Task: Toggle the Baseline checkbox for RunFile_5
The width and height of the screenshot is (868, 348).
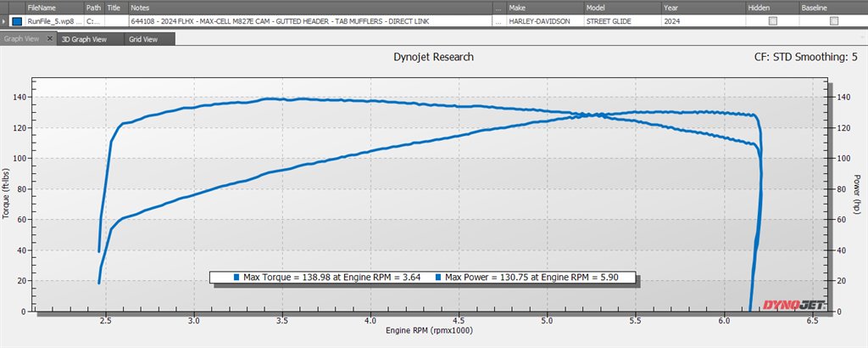Action: pos(834,21)
